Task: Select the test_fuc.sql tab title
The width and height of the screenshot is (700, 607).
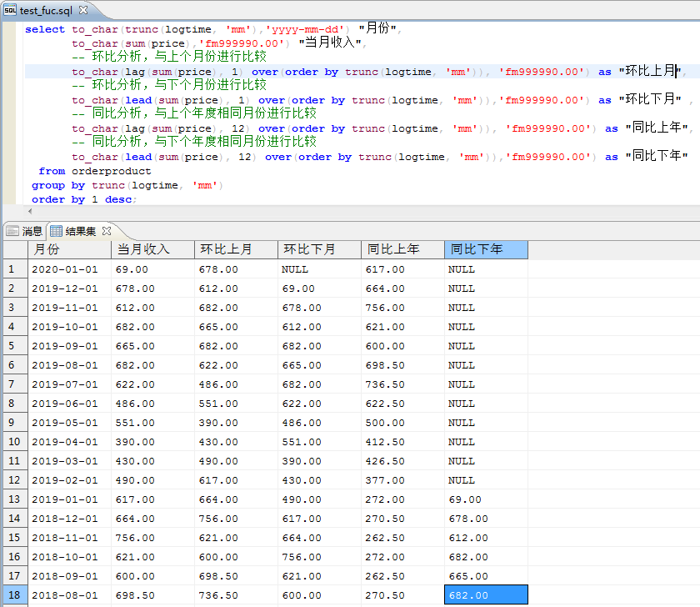Action: point(47,11)
